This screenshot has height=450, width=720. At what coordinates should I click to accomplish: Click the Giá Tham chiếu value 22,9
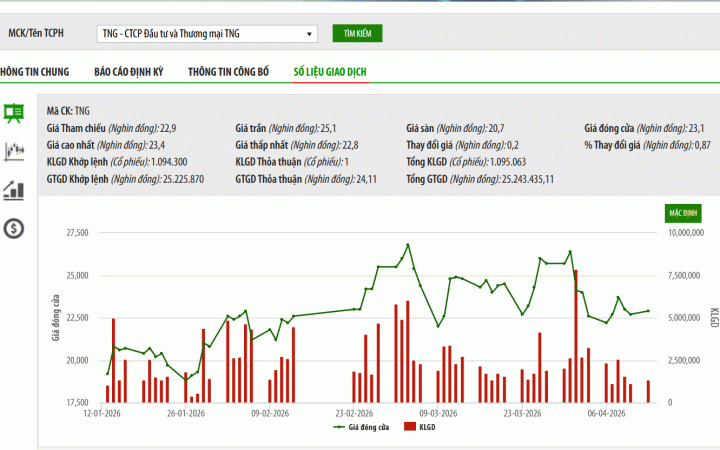point(168,128)
